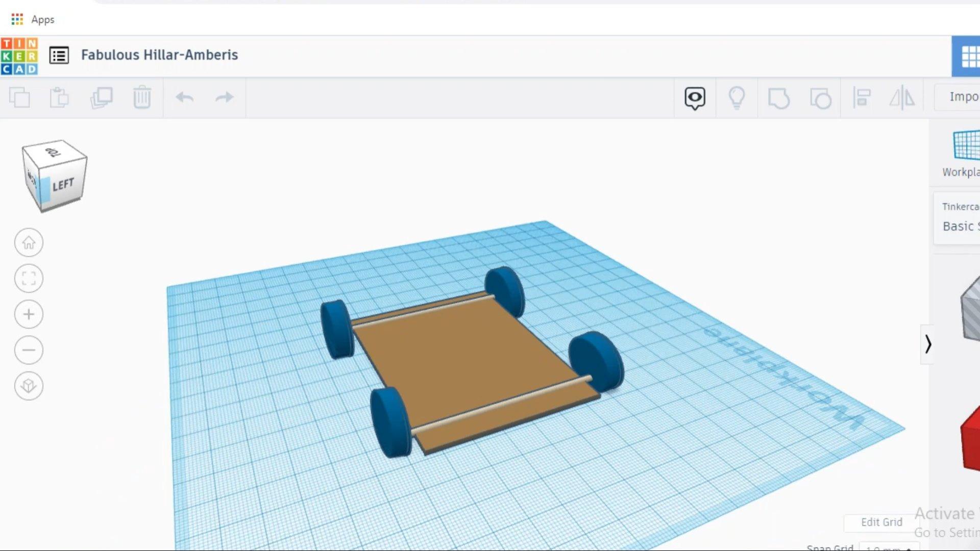Toggle the Notes visibility eye icon

[x=695, y=97]
